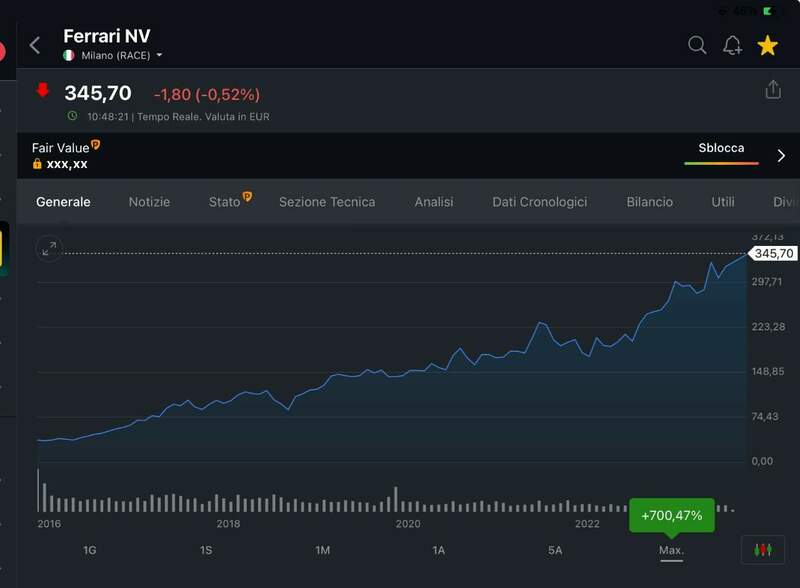Screen dimensions: 800x588
Task: Open the Notizie tab
Action: (149, 202)
